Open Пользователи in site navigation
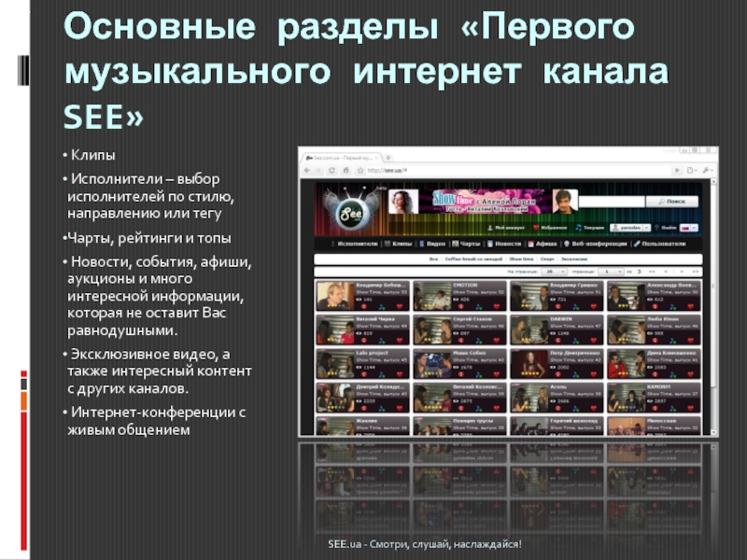 tap(660, 244)
